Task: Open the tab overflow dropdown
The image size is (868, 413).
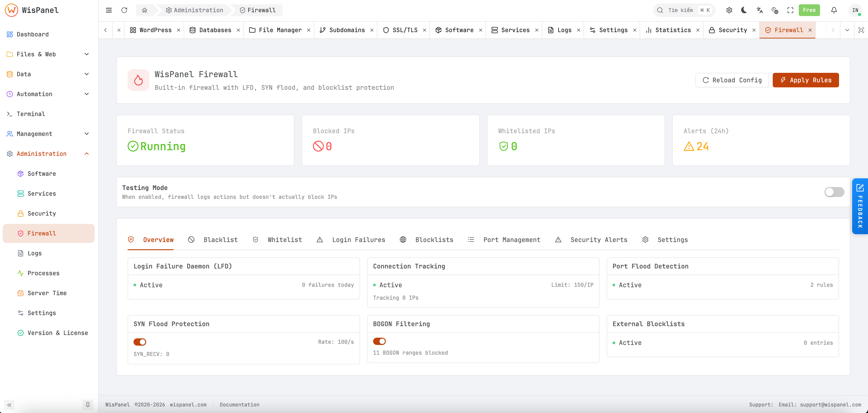Action: pos(847,30)
